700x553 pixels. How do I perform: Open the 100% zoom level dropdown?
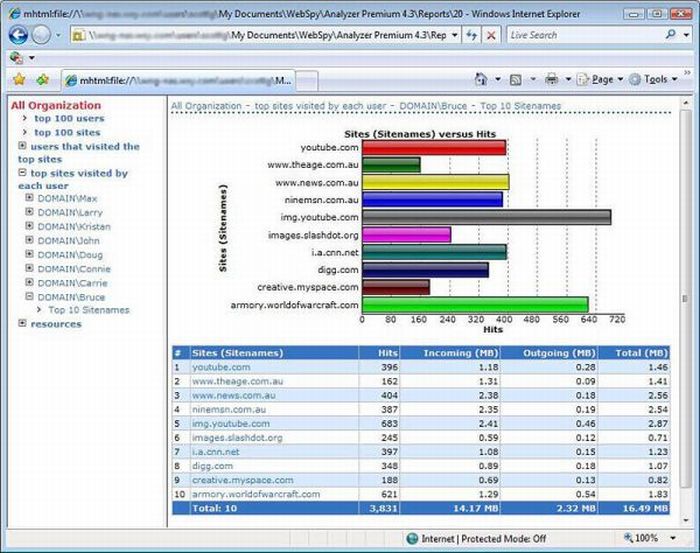click(673, 538)
